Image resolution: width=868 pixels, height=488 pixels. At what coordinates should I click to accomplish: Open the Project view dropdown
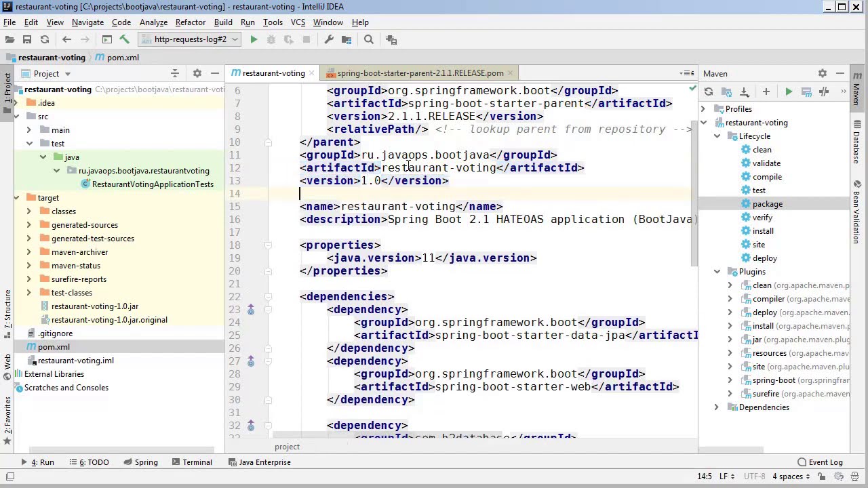coord(46,73)
